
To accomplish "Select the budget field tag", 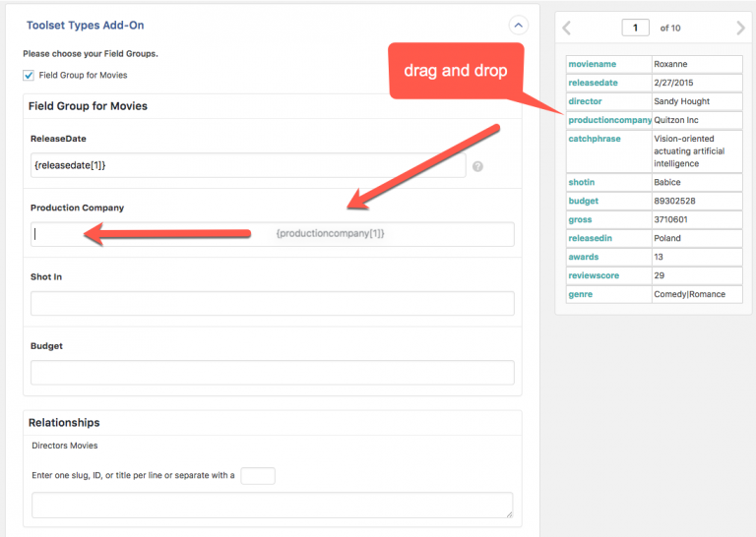I will point(584,201).
